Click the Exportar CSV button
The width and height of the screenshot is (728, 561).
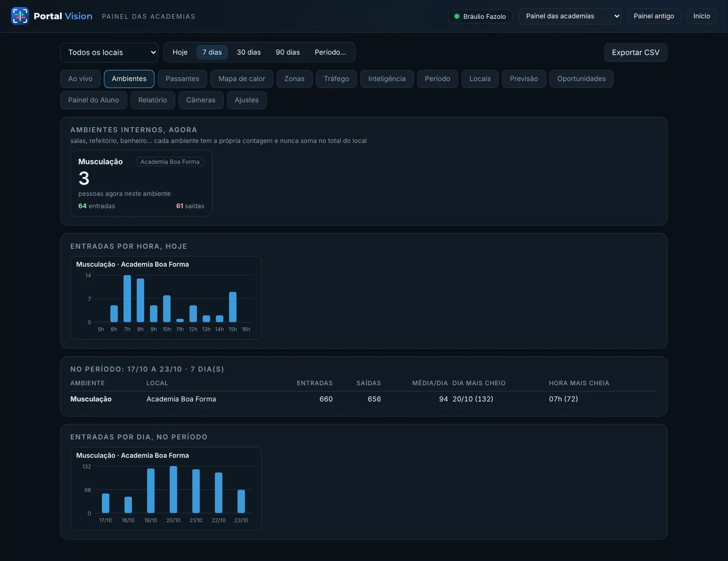[x=635, y=52]
